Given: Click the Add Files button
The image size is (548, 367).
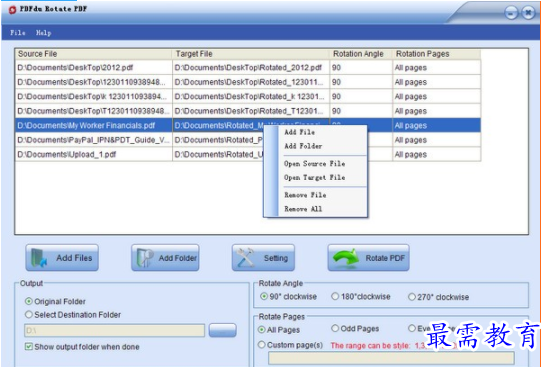Looking at the screenshot, I should [x=62, y=258].
